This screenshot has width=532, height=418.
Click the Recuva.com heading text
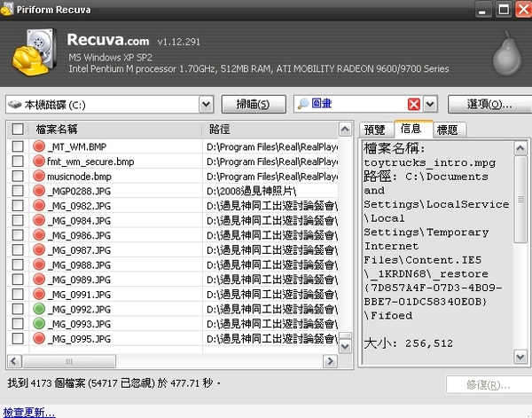click(x=108, y=40)
